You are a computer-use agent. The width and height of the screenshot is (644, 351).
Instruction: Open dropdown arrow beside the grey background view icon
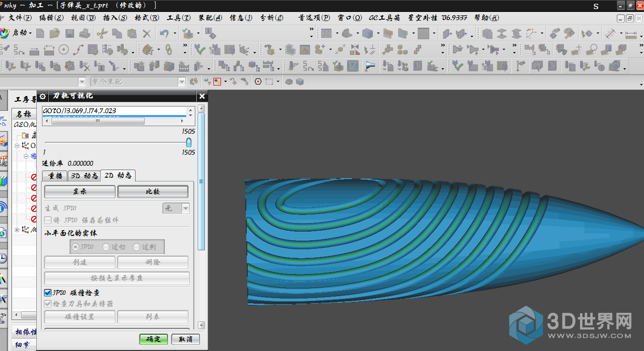(434, 33)
